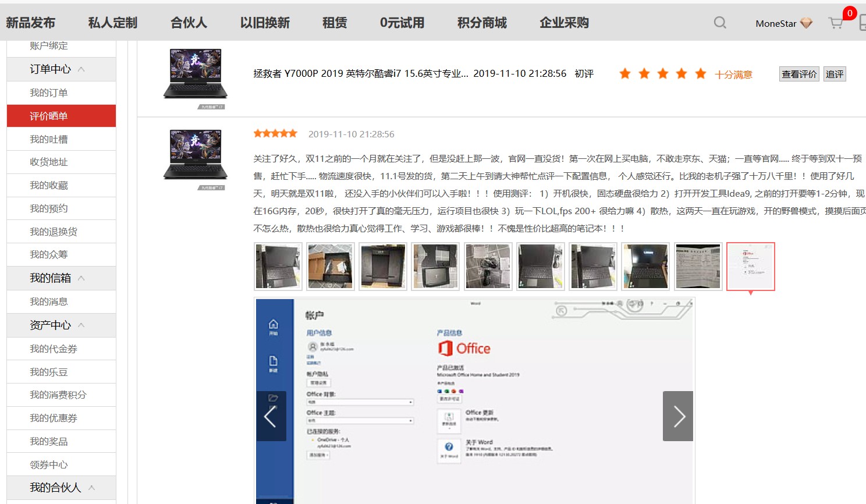Open the shopping cart icon
The image size is (866, 504).
click(836, 23)
